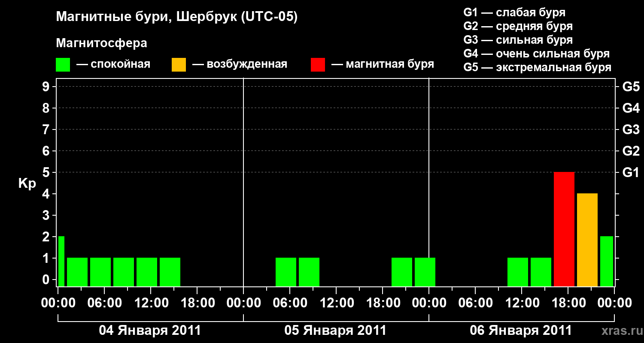The height and width of the screenshot is (343, 644).
Task: Click the 'G1' label on right axis
Action: [631, 172]
